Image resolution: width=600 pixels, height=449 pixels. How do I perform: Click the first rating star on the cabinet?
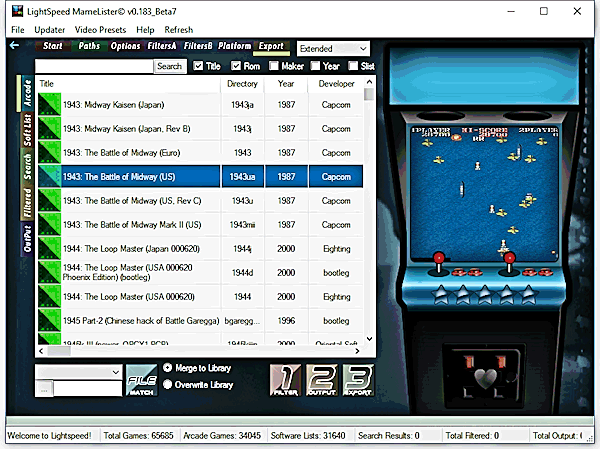[x=441, y=294]
